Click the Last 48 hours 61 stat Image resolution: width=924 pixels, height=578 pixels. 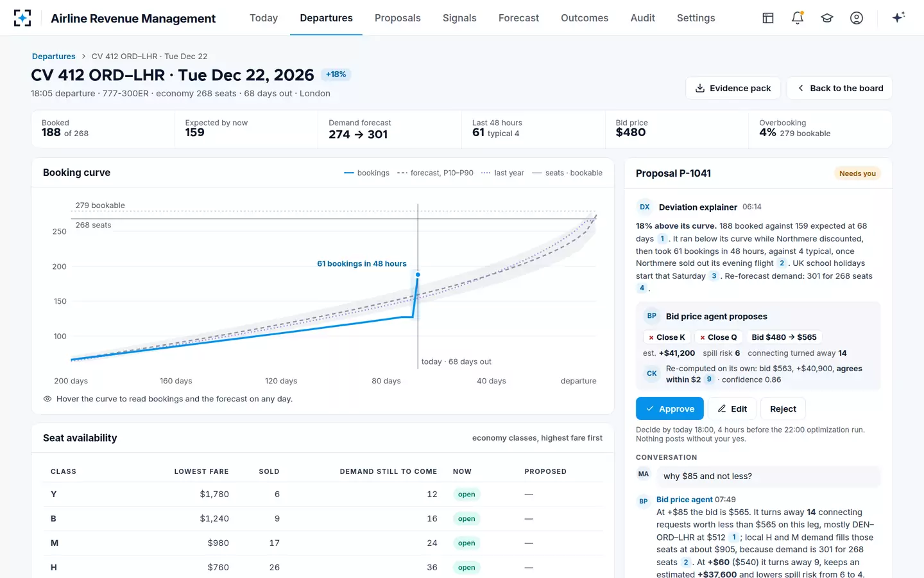pos(533,129)
